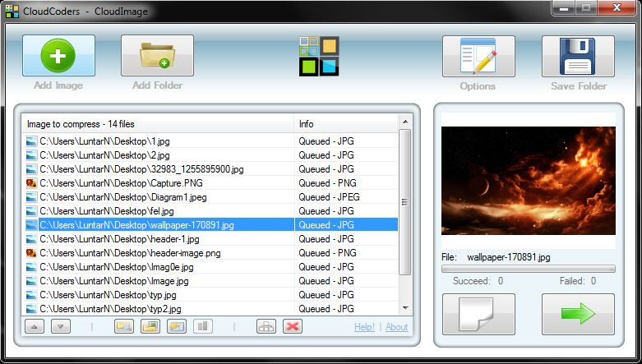Click the file list vertical scrollbar thumb
Image resolution: width=642 pixels, height=364 pixels.
(405, 202)
